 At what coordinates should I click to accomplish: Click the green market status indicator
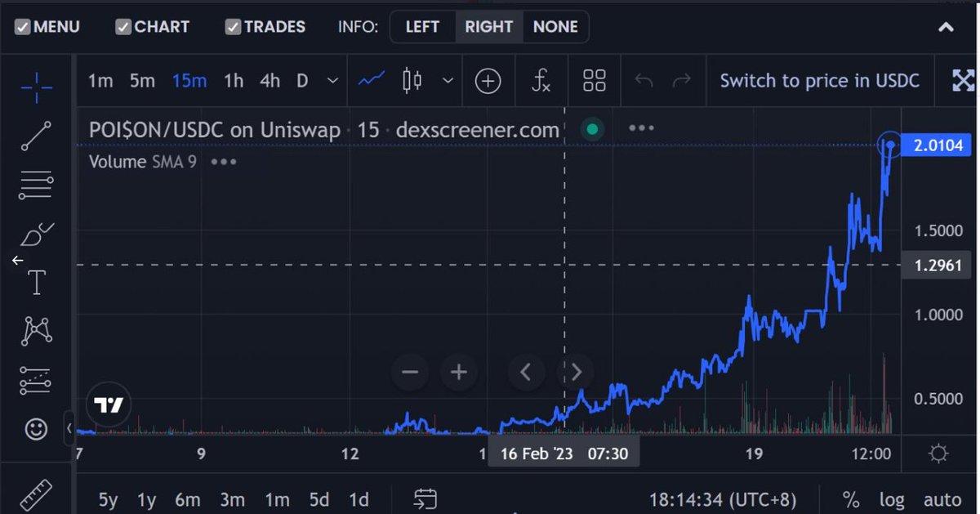[592, 129]
